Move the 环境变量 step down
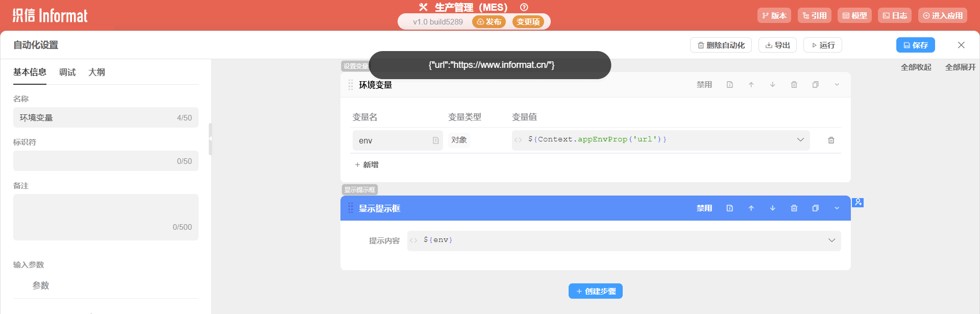The width and height of the screenshot is (980, 314). (772, 85)
